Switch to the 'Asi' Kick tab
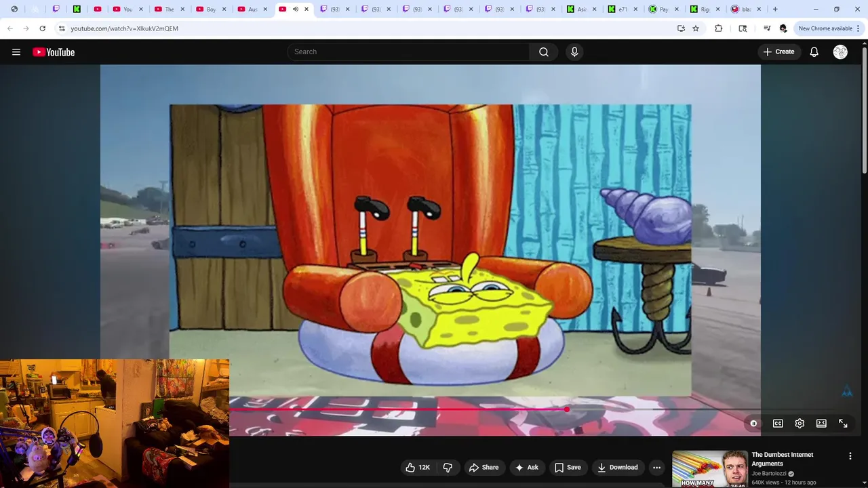This screenshot has width=868, height=488. pyautogui.click(x=581, y=9)
